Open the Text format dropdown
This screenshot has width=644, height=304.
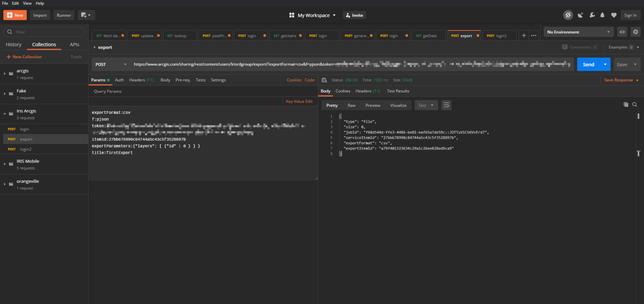426,105
